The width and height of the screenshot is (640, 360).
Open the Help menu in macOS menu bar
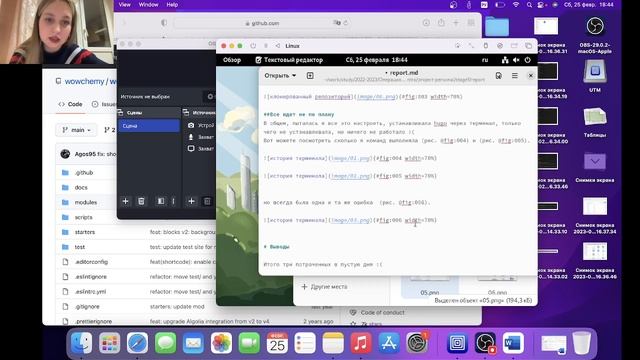(172, 4)
